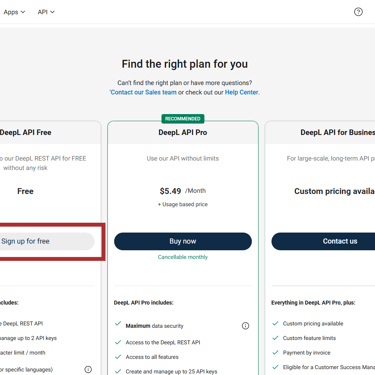Click DeepL API Pro includes label
The width and height of the screenshot is (375, 375).
tap(143, 303)
